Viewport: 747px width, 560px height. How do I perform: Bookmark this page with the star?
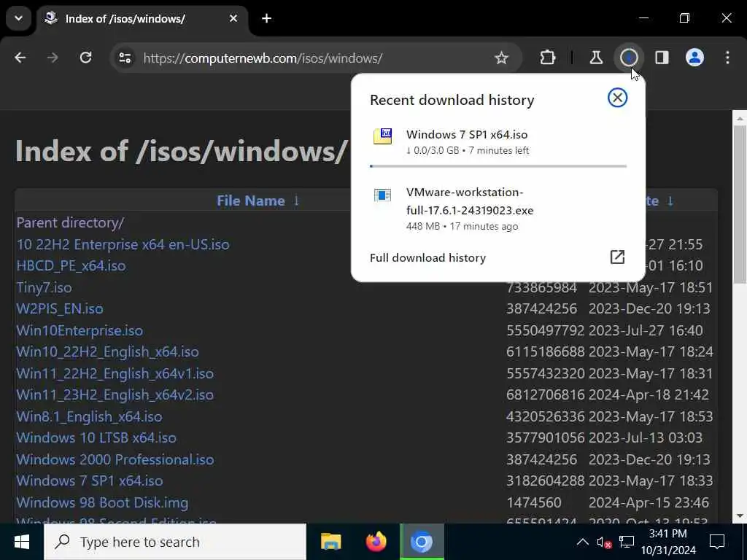tap(501, 58)
